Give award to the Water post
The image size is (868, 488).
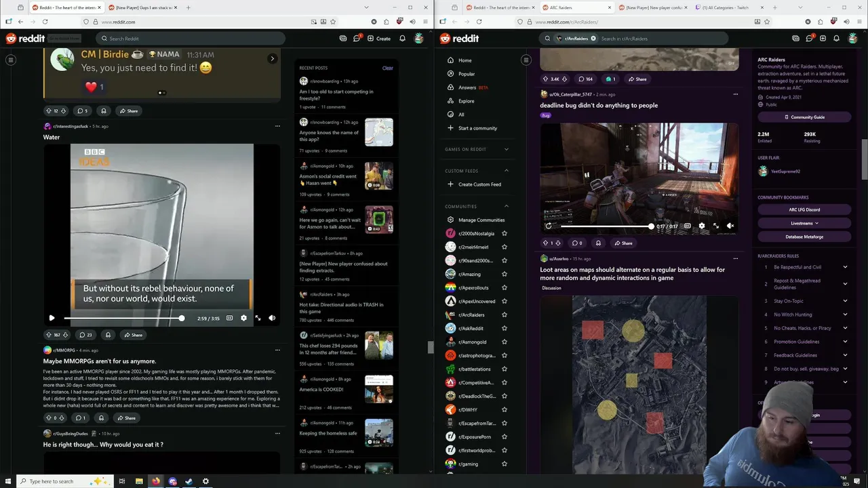(x=108, y=335)
